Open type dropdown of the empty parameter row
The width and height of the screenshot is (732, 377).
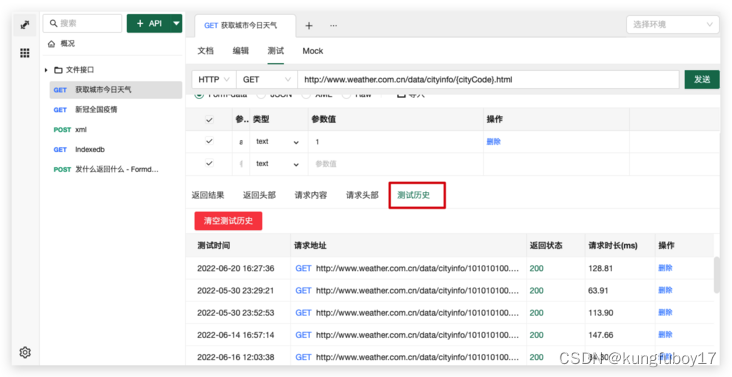pyautogui.click(x=277, y=164)
